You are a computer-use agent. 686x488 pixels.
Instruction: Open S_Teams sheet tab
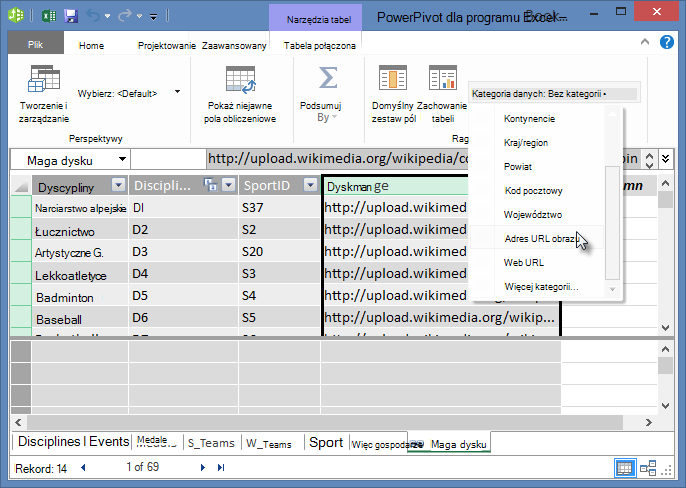click(211, 443)
